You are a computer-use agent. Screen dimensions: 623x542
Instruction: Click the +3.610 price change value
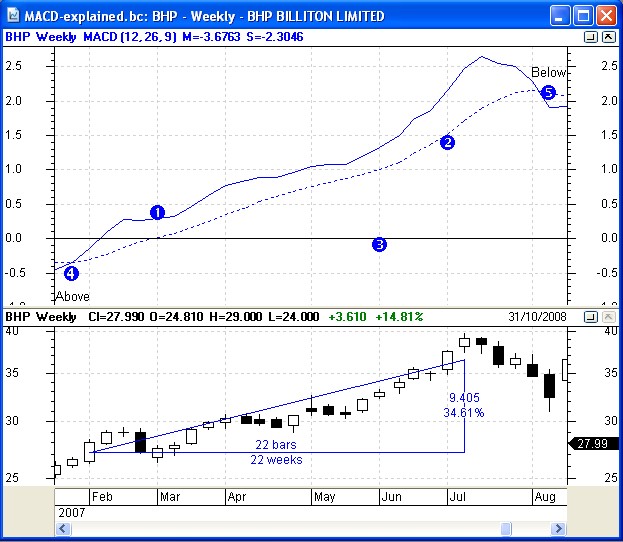point(347,317)
